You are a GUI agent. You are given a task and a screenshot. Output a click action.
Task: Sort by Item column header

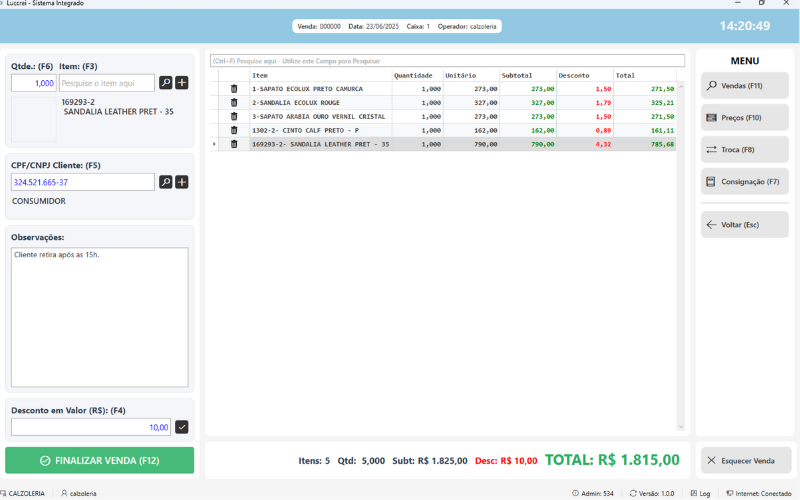point(321,76)
